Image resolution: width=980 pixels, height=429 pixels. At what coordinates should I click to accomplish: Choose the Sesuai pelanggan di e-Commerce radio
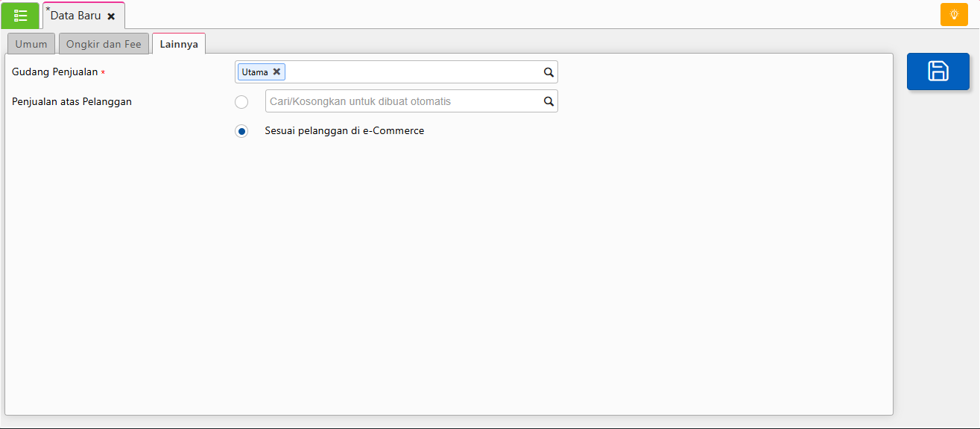(x=241, y=131)
